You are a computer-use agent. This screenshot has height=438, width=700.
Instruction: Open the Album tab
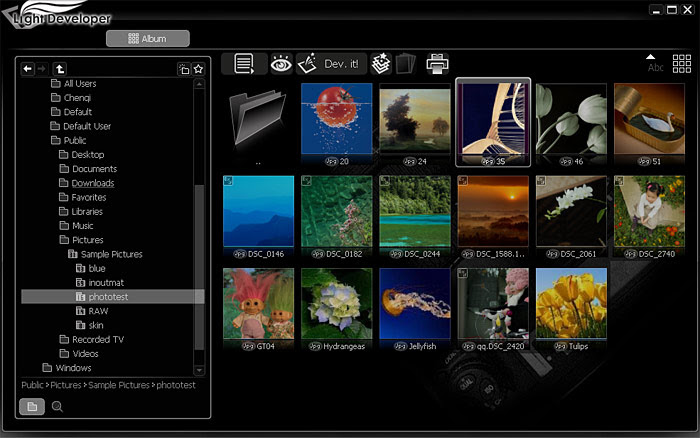(148, 38)
